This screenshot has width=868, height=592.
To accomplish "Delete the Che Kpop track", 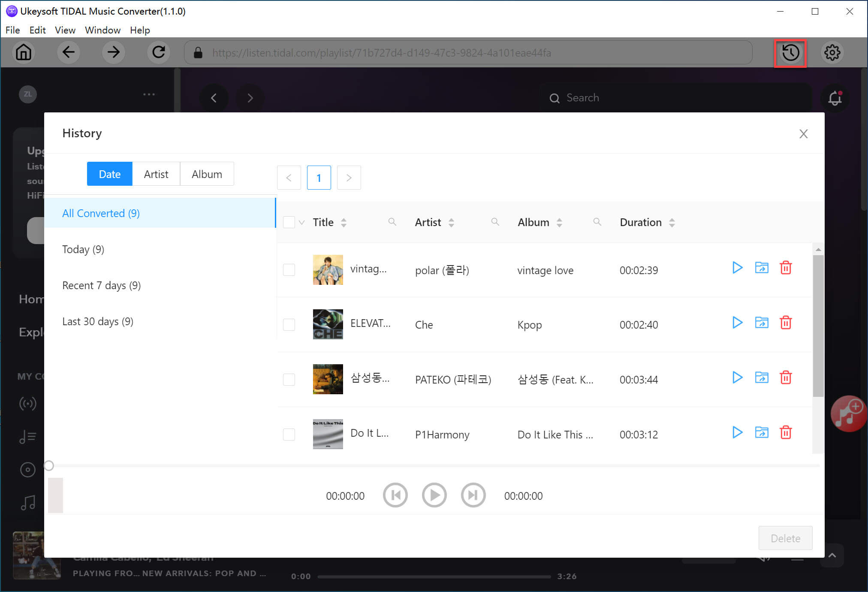I will tap(786, 323).
